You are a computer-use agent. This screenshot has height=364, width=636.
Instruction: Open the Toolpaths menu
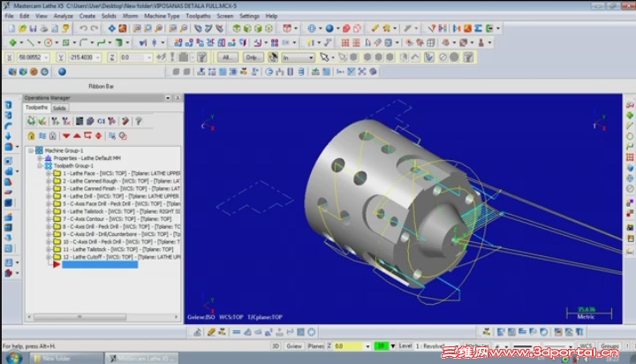(198, 16)
